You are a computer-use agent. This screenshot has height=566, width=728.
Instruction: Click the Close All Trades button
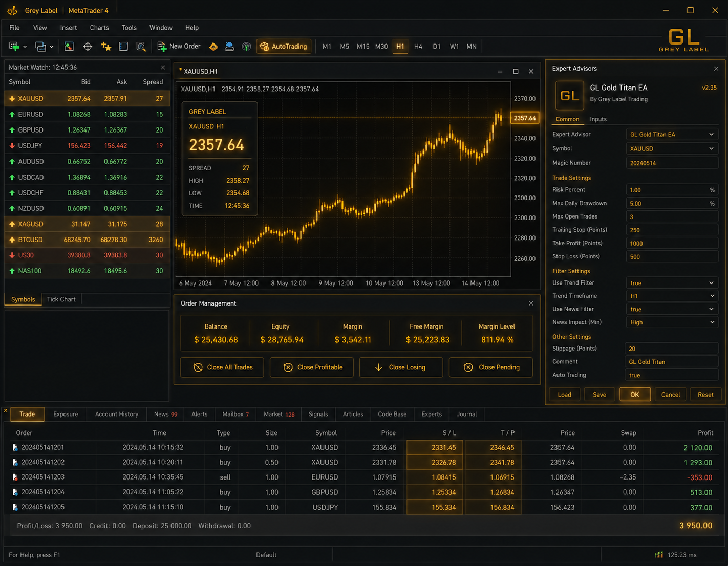tap(222, 367)
